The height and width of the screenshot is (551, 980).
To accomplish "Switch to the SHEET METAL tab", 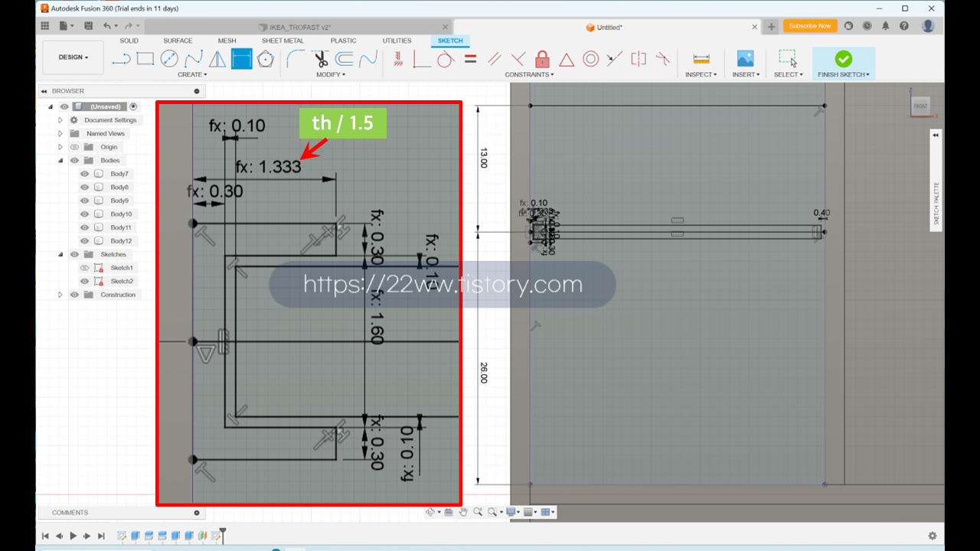I will (283, 41).
